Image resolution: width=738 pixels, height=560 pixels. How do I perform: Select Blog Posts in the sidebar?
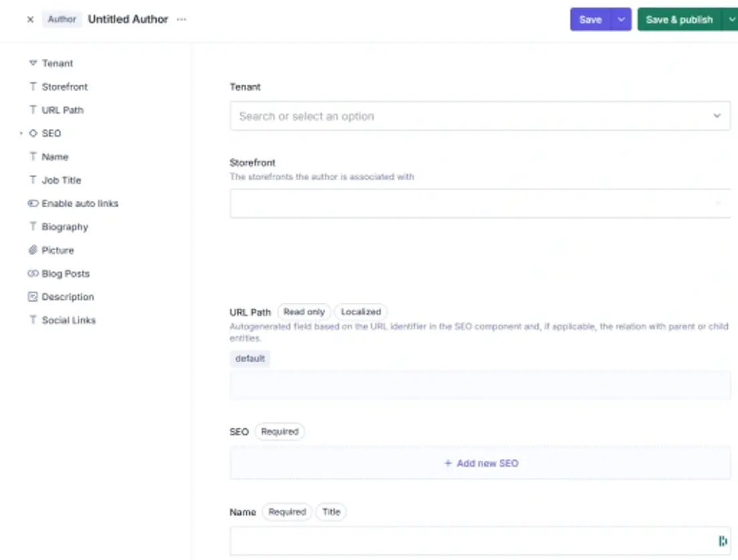[66, 274]
